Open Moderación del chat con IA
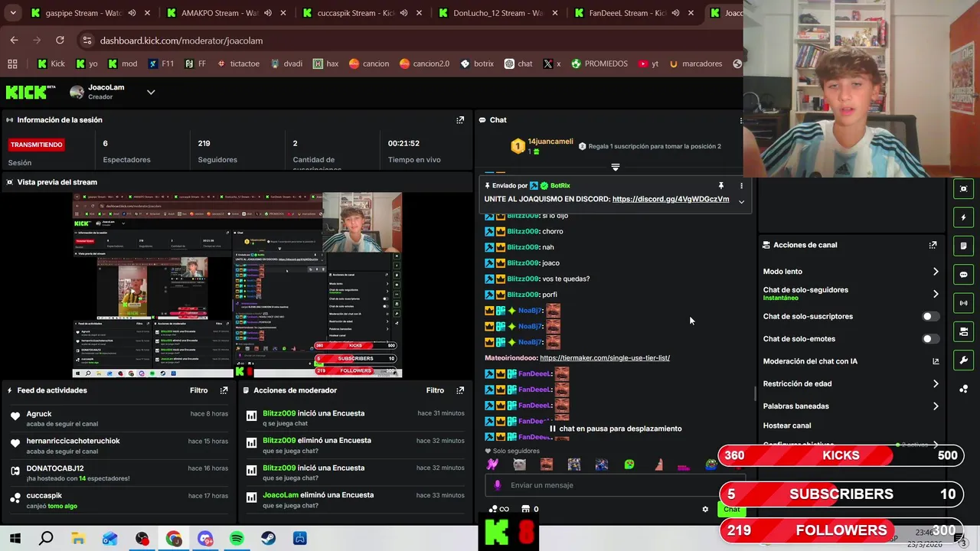 (x=851, y=361)
